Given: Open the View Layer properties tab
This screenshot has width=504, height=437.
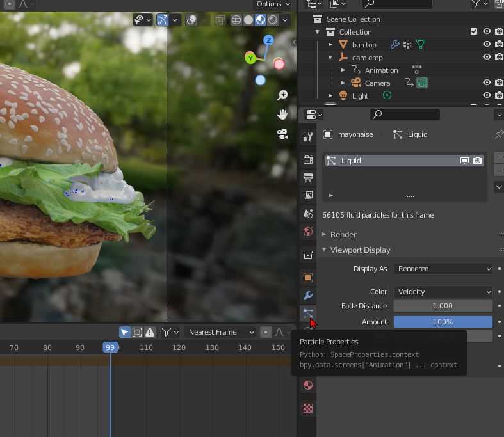Looking at the screenshot, I should pos(307,195).
